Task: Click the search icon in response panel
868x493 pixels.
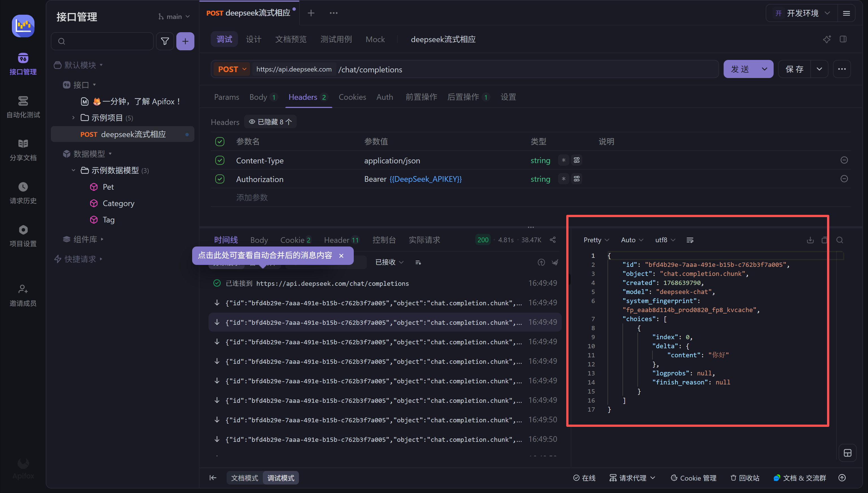Action: click(x=839, y=240)
